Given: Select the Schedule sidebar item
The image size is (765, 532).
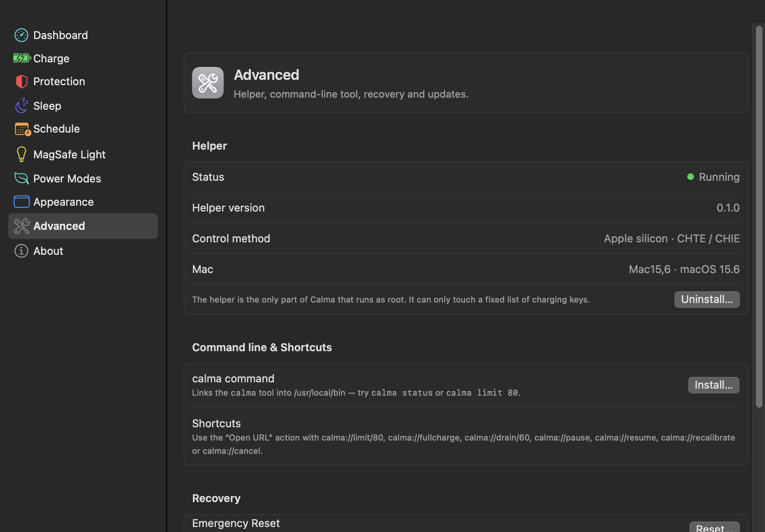Looking at the screenshot, I should pos(83,129).
